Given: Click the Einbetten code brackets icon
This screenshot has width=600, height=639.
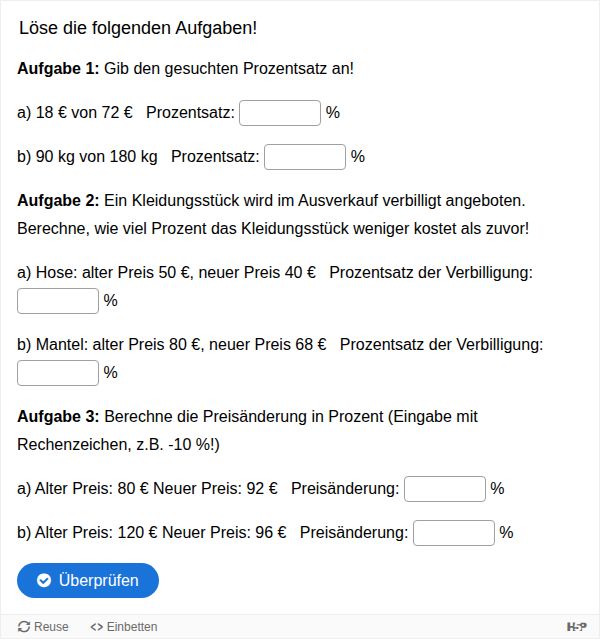Looking at the screenshot, I should point(97,627).
